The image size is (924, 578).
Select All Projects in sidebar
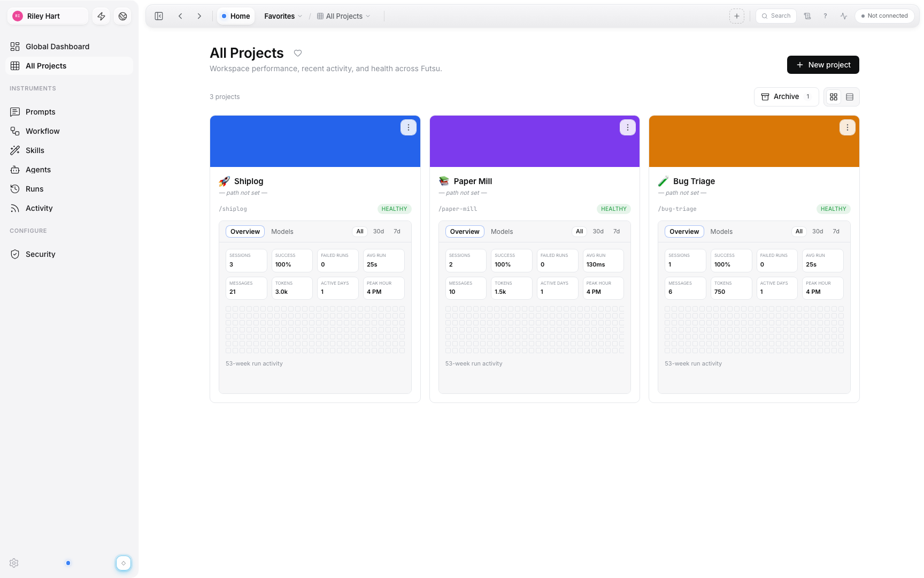point(69,66)
